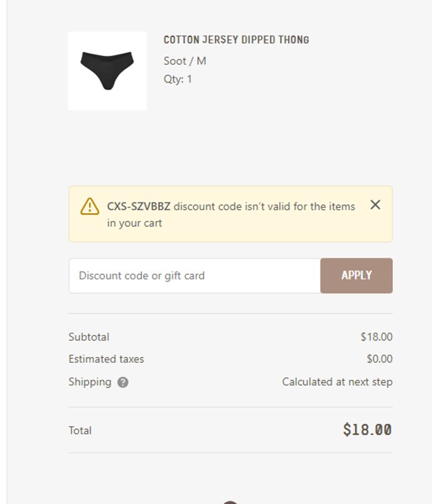Dismiss the invalid discount code warning
This screenshot has height=504, width=432.
375,205
